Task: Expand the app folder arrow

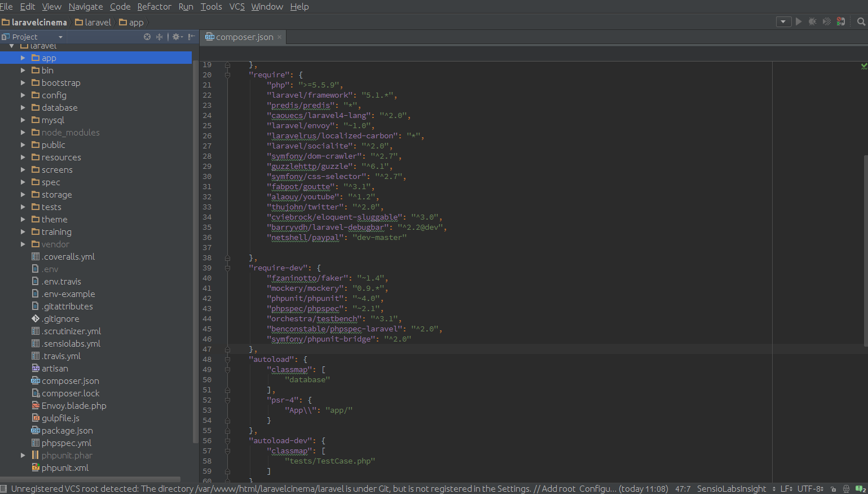Action: 23,58
